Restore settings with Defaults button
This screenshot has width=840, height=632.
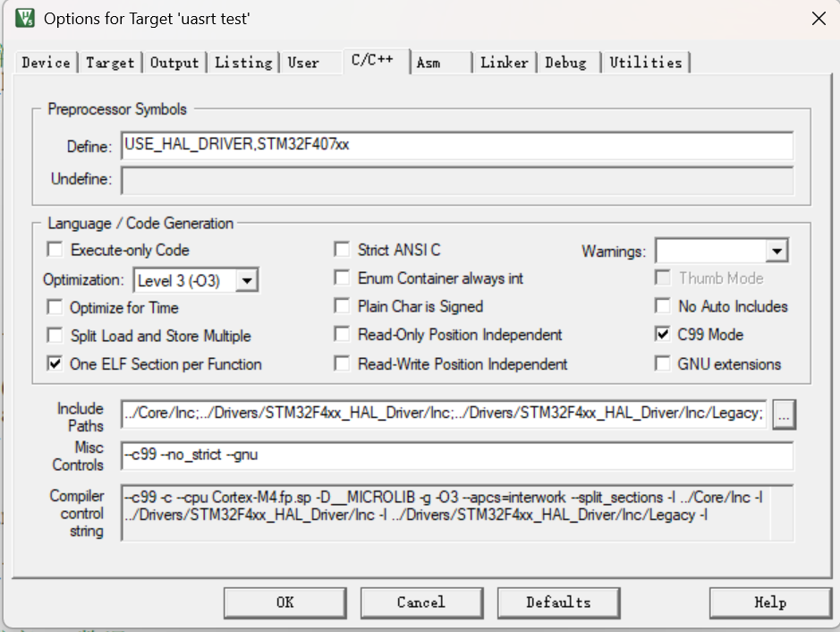559,602
